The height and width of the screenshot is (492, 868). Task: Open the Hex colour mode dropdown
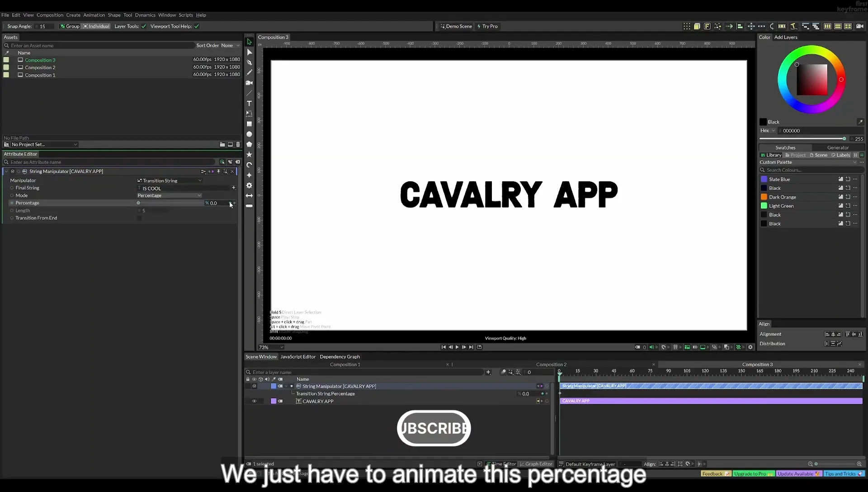point(768,131)
